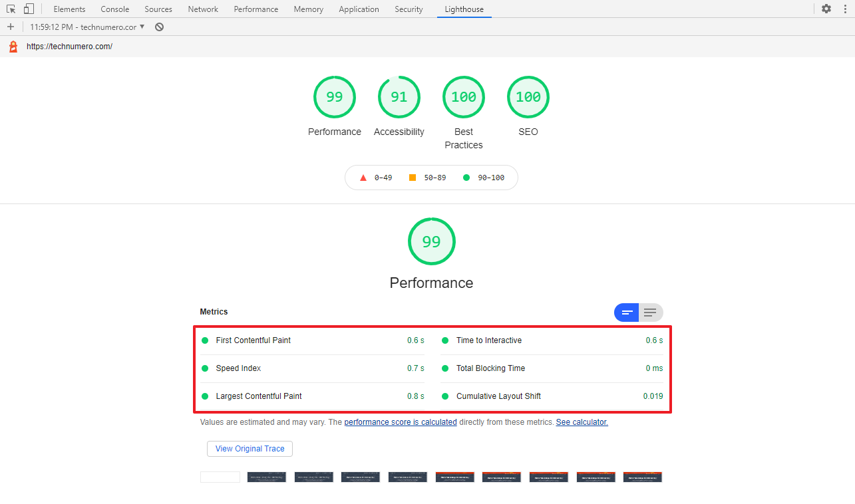855x504 pixels.
Task: Click the first filmstrip screenshot thumbnail
Action: pos(220,477)
